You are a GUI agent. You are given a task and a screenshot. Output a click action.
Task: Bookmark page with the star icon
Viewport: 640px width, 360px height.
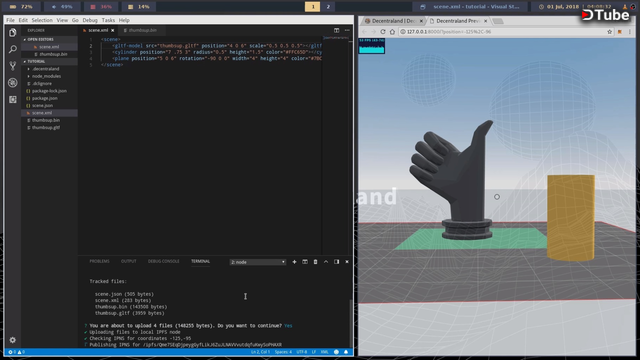point(609,31)
